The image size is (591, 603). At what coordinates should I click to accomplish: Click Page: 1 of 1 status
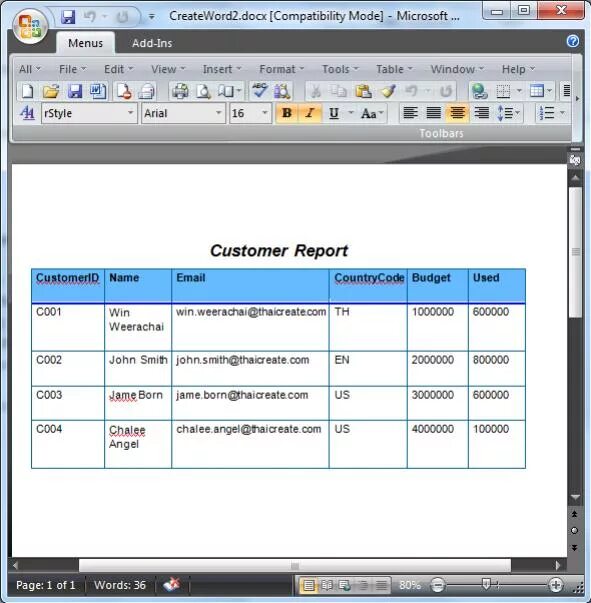click(x=45, y=585)
